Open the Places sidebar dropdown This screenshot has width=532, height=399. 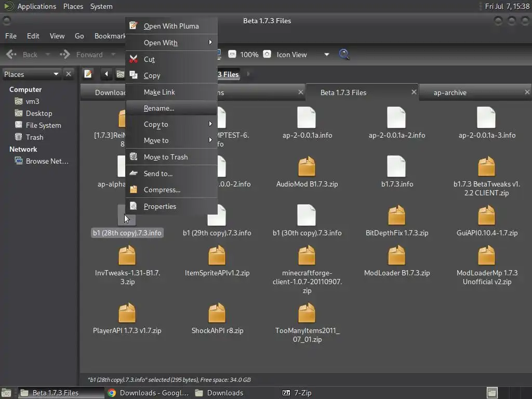31,74
